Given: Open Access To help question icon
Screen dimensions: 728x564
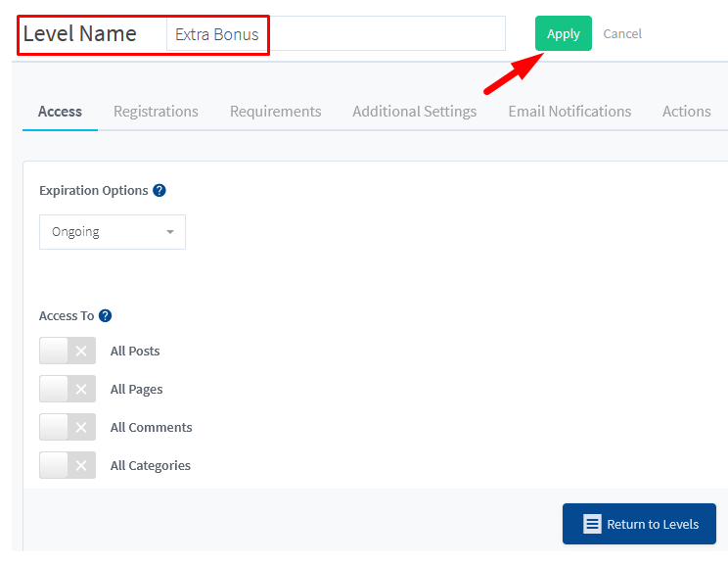Looking at the screenshot, I should coord(106,316).
